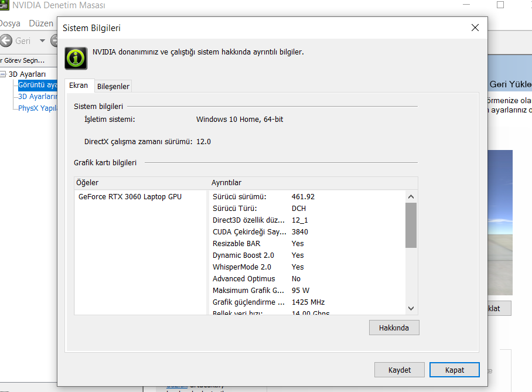Viewport: 532px width, 392px height.
Task: Click the CUDA Çekirdeği Sayısı 3840 row
Action: point(308,232)
